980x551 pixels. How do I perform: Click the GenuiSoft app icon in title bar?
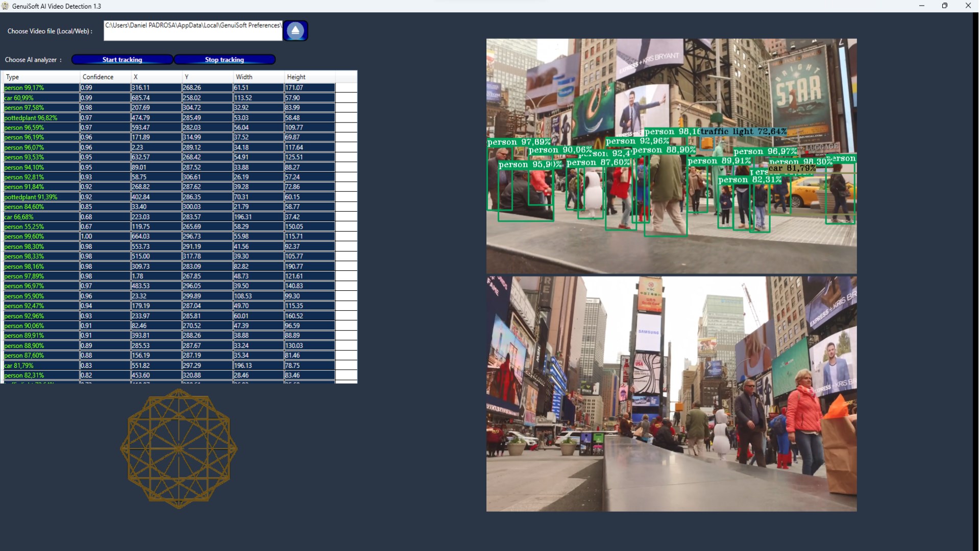pos(5,6)
